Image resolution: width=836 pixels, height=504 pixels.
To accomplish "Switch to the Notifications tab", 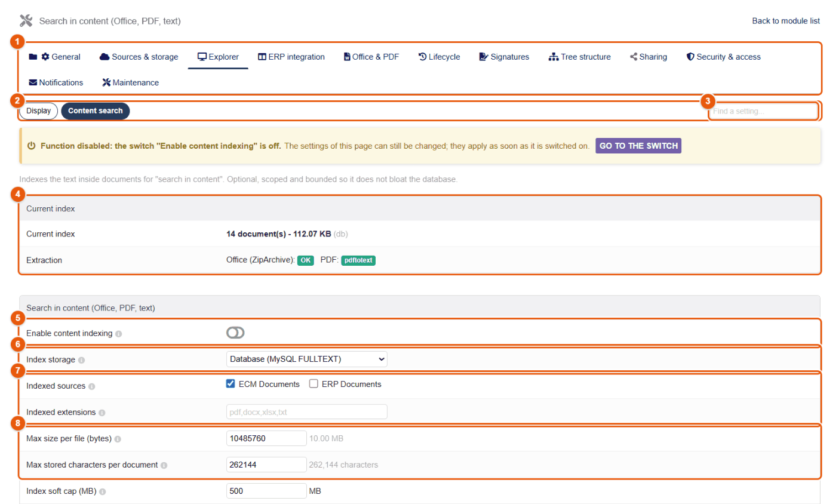I will coord(56,82).
